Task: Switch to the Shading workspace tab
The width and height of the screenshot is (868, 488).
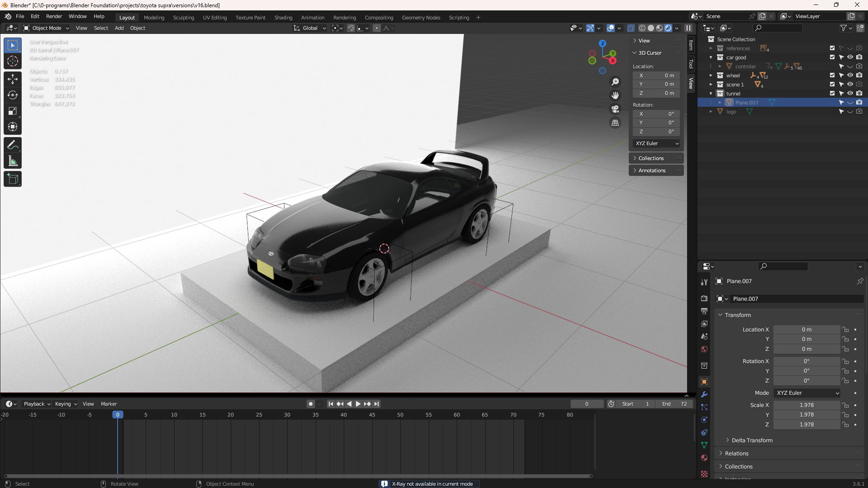Action: pos(283,18)
